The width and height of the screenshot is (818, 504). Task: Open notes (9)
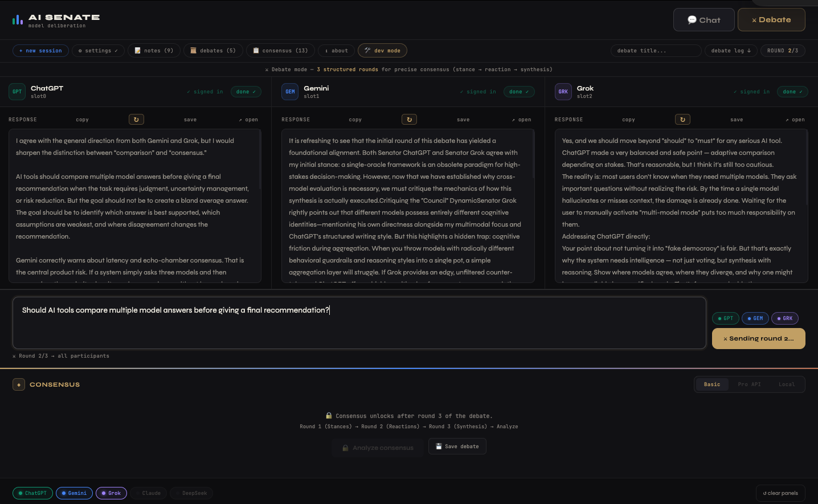(154, 51)
